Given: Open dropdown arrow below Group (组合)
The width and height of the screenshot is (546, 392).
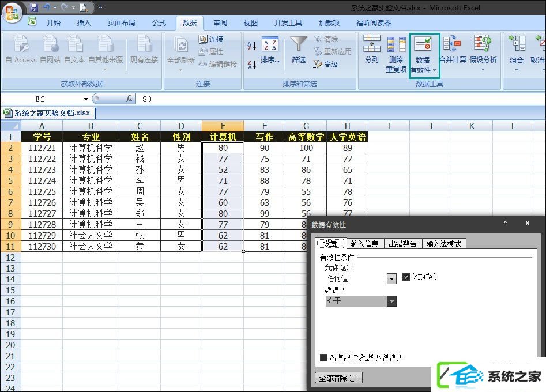Looking at the screenshot, I should click(x=517, y=70).
